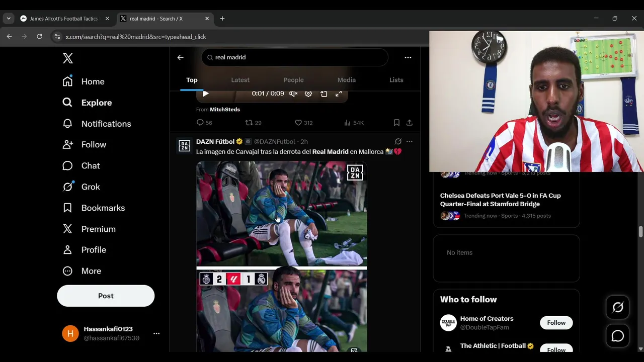
Task: View site information icon in address bar
Action: coord(57,37)
